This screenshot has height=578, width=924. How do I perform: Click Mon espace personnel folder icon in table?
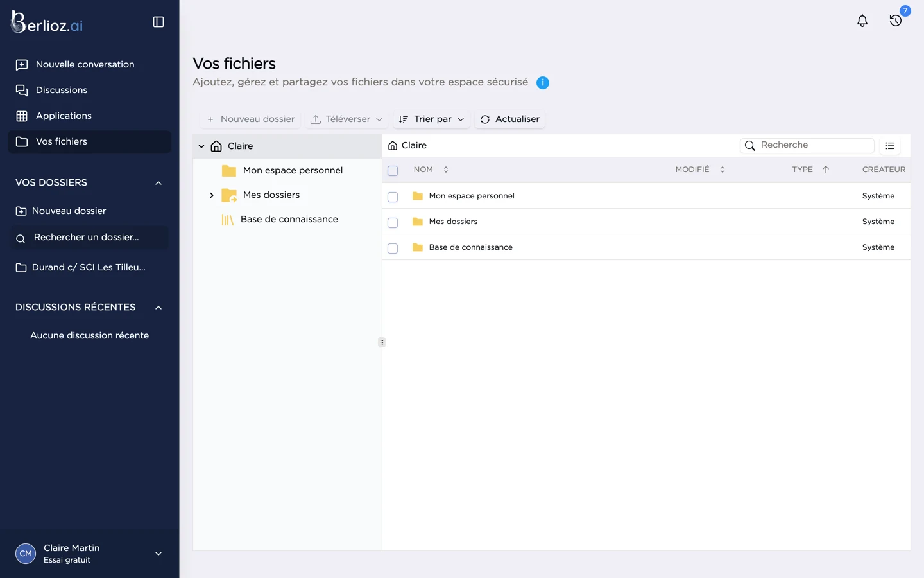(x=418, y=196)
